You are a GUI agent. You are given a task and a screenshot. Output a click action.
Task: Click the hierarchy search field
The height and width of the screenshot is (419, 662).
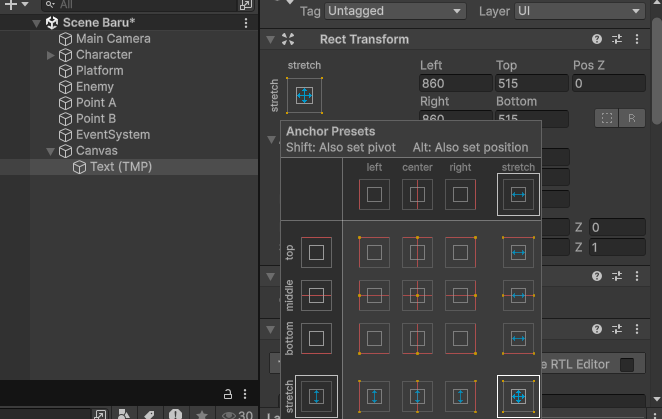[x=139, y=5]
